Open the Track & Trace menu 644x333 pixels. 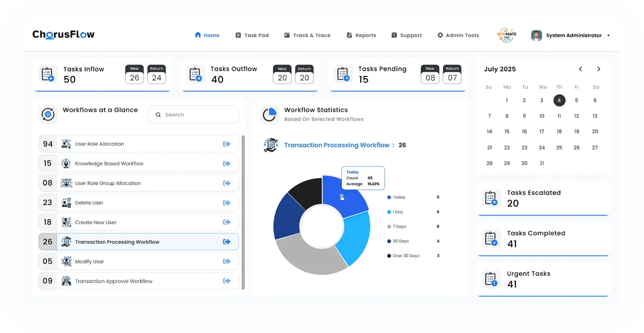coord(307,35)
